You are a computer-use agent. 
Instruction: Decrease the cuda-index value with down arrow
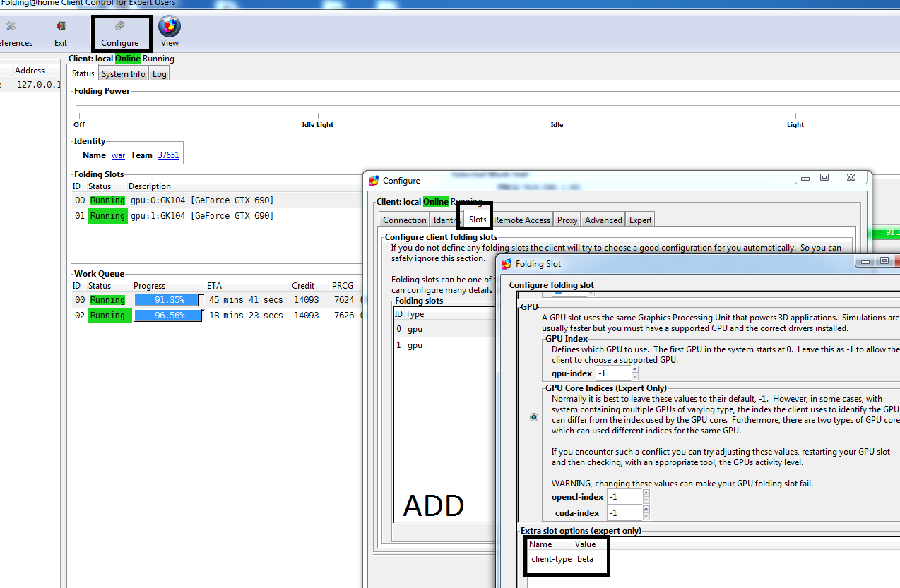(x=646, y=517)
